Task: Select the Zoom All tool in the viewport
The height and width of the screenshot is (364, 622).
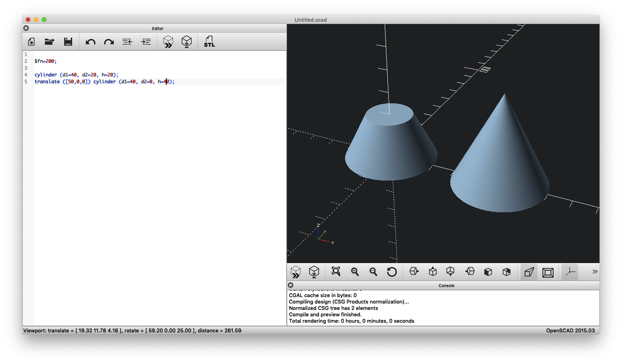Action: 336,271
